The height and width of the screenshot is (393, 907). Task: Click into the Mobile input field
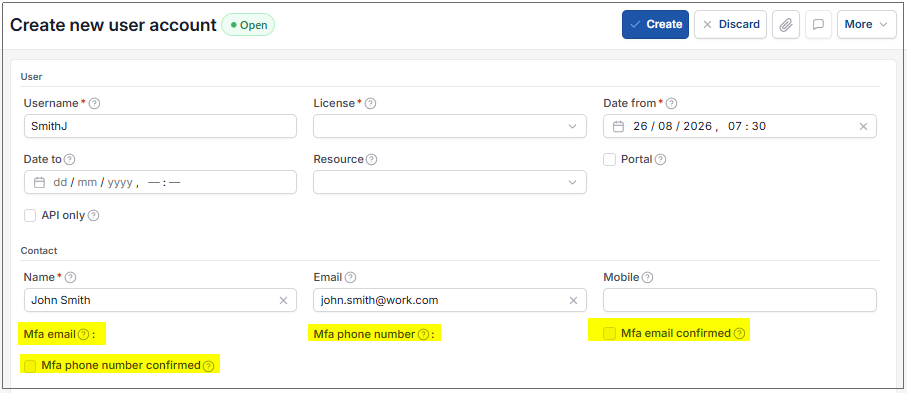tap(740, 300)
